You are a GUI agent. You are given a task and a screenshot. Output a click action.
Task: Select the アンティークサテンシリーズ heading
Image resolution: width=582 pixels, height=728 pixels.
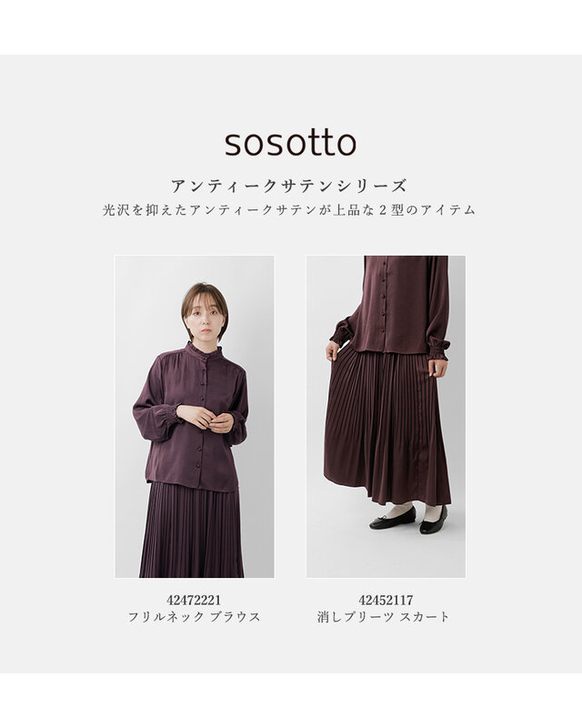tap(289, 187)
